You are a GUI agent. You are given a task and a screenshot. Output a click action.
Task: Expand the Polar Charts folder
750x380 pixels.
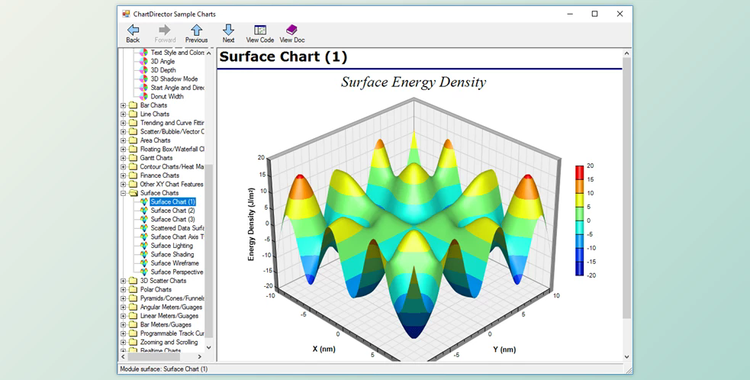click(123, 290)
